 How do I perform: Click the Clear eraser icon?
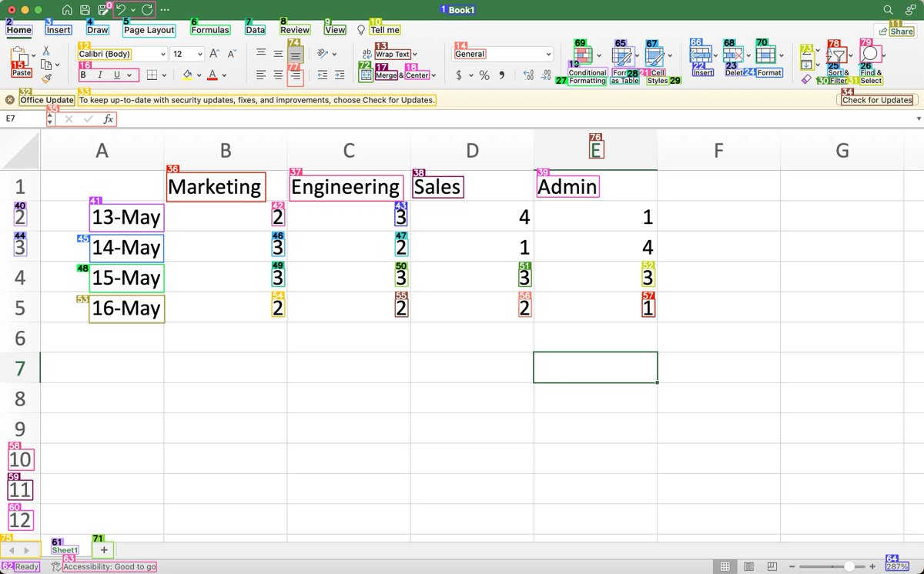(806, 78)
